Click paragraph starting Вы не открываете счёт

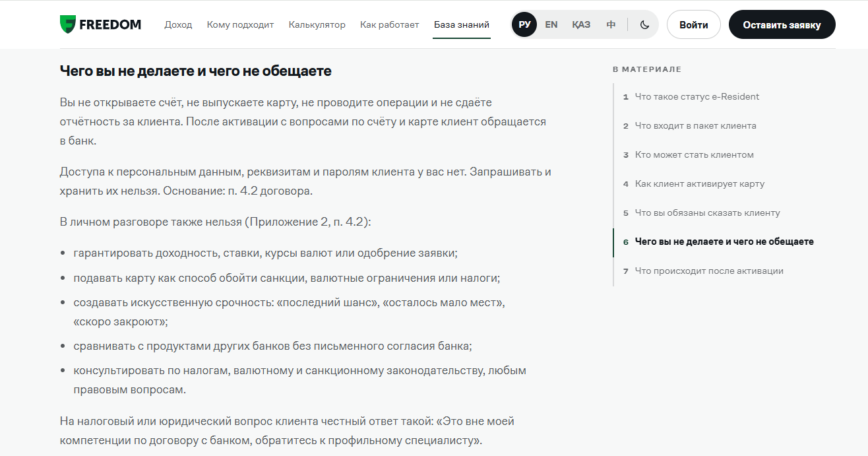coord(303,122)
